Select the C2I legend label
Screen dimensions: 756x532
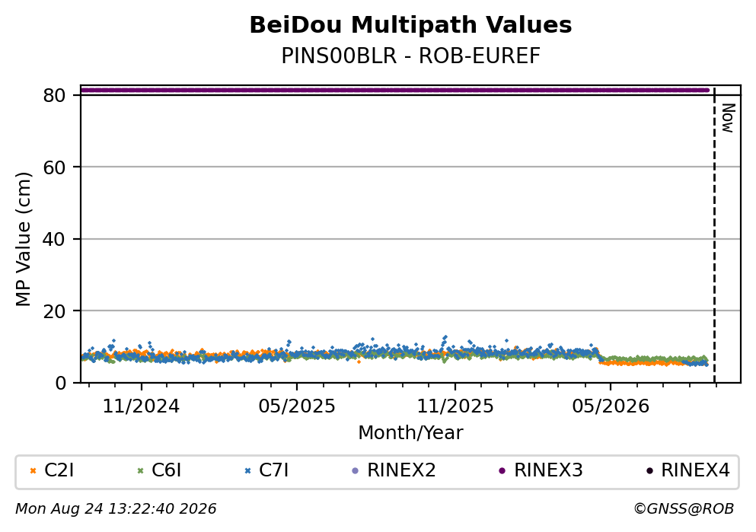click(x=59, y=470)
